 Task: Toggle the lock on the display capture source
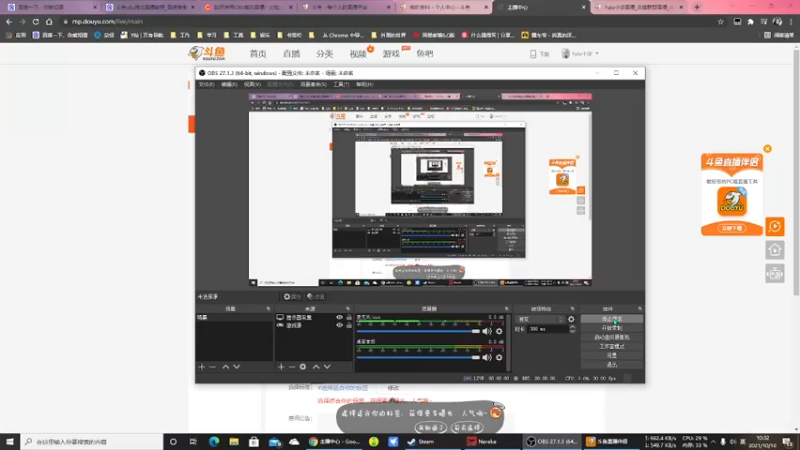click(349, 317)
